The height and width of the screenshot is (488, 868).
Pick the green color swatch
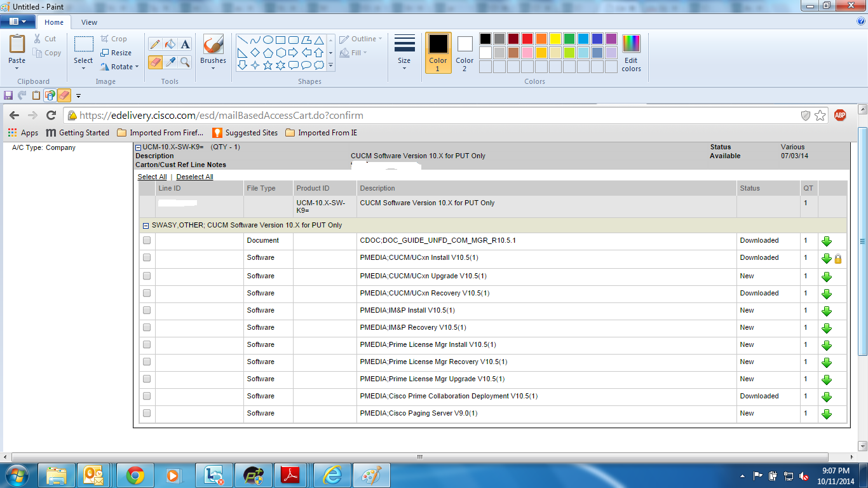[x=569, y=39]
